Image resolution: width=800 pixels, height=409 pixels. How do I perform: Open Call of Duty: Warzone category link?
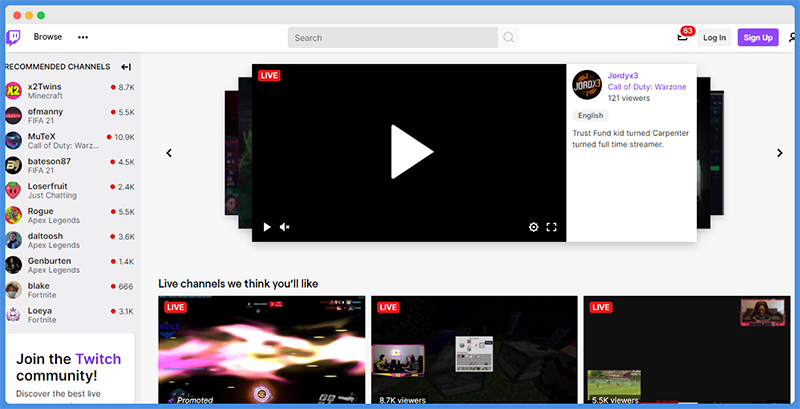(647, 87)
